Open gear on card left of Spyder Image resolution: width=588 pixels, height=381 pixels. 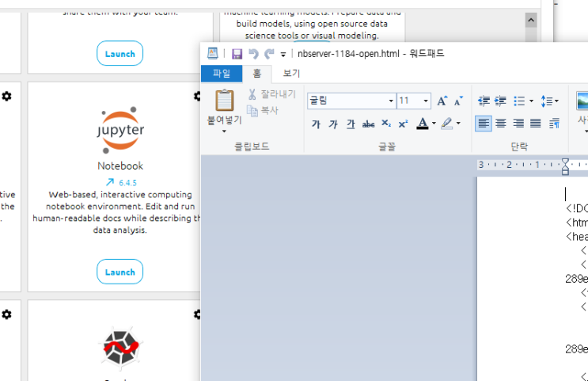tap(6, 314)
